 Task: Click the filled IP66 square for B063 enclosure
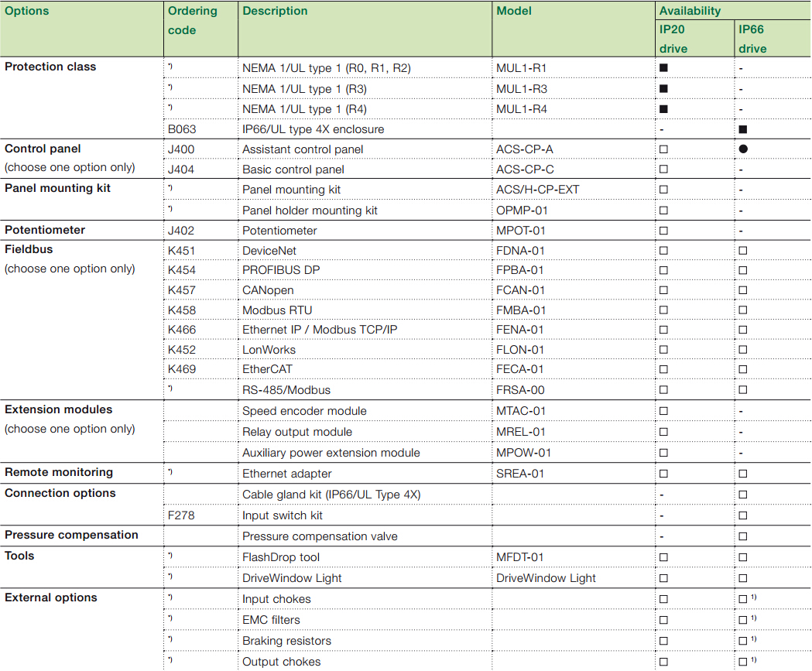(x=742, y=129)
